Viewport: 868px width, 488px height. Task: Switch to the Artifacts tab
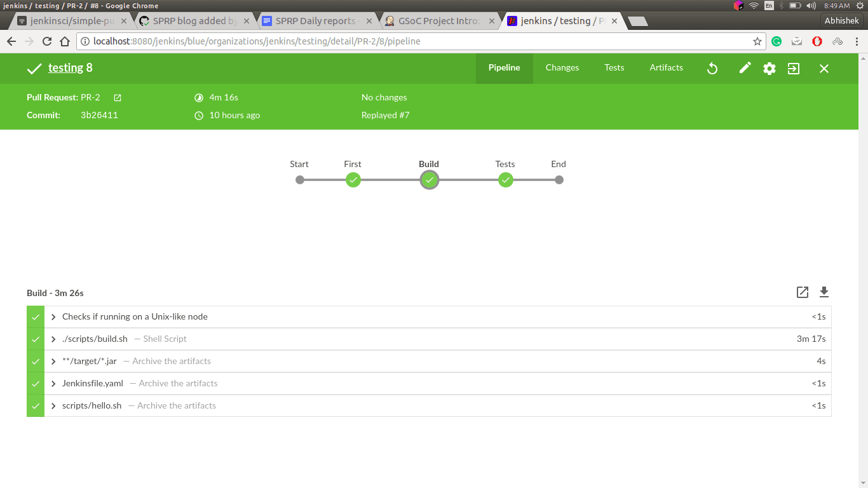pyautogui.click(x=665, y=68)
